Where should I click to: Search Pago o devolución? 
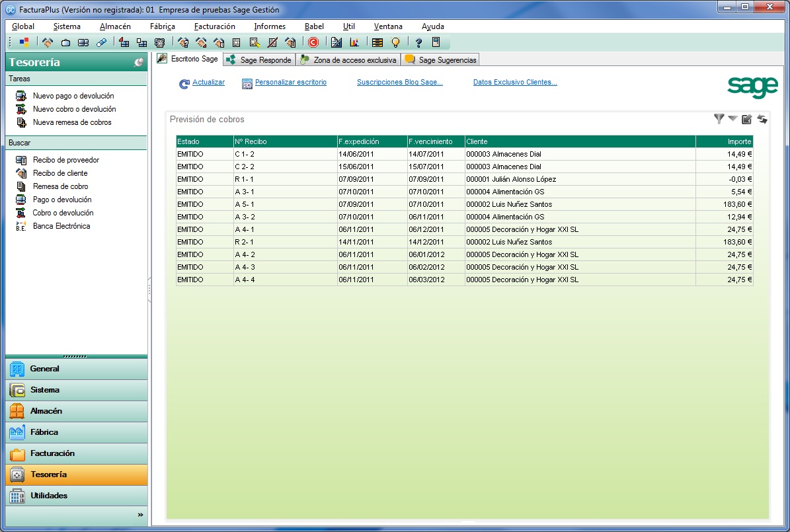coord(62,200)
